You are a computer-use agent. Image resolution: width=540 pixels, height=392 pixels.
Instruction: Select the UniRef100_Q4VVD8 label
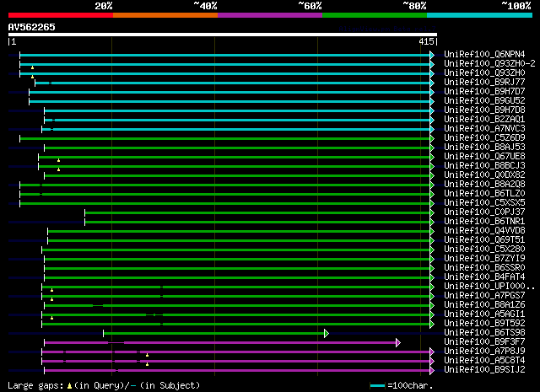coord(484,231)
